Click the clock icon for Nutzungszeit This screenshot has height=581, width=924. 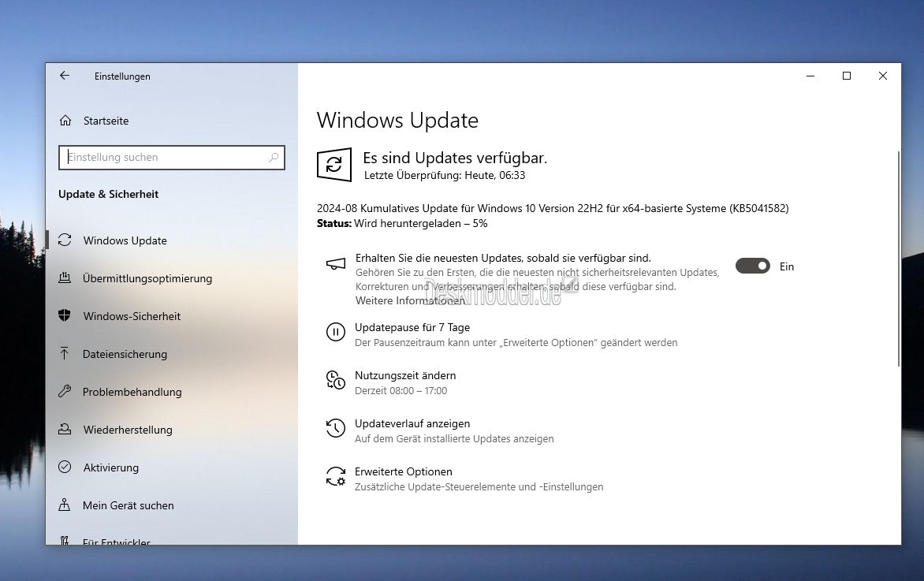click(x=336, y=380)
